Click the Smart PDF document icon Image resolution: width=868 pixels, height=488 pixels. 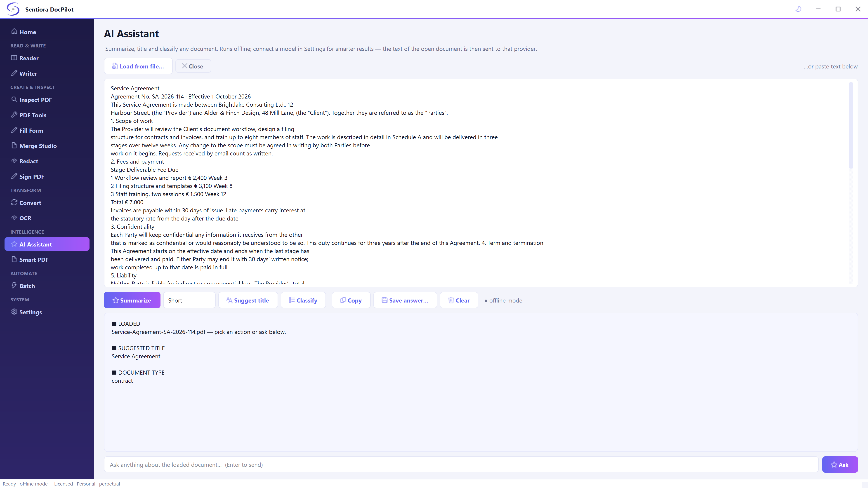[x=14, y=259]
